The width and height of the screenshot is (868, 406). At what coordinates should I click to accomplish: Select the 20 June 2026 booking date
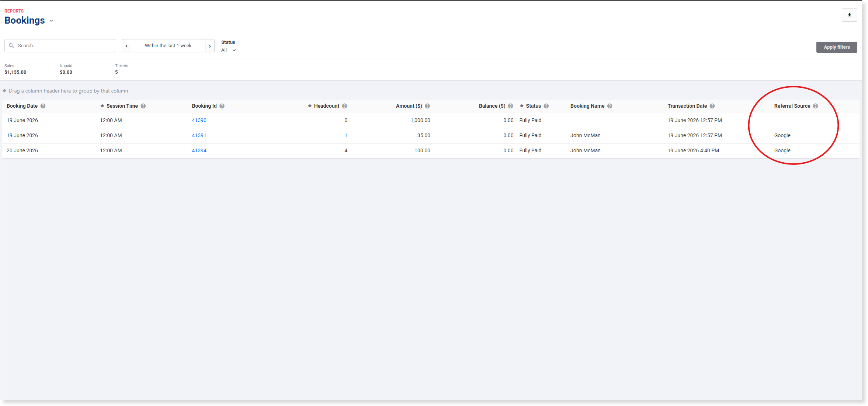pyautogui.click(x=22, y=150)
